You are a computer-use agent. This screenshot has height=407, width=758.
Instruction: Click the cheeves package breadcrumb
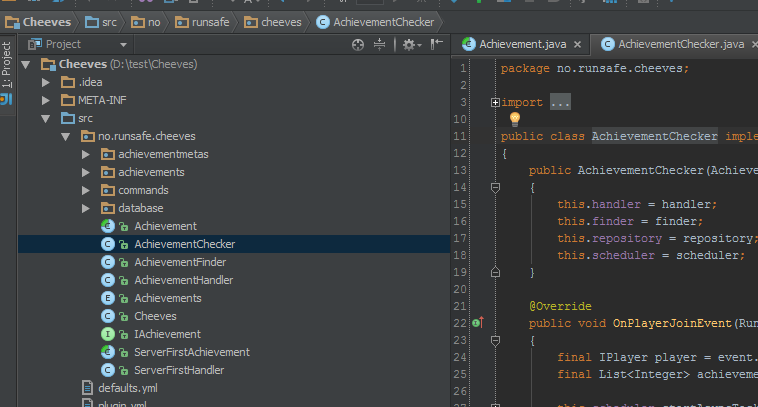click(x=273, y=22)
